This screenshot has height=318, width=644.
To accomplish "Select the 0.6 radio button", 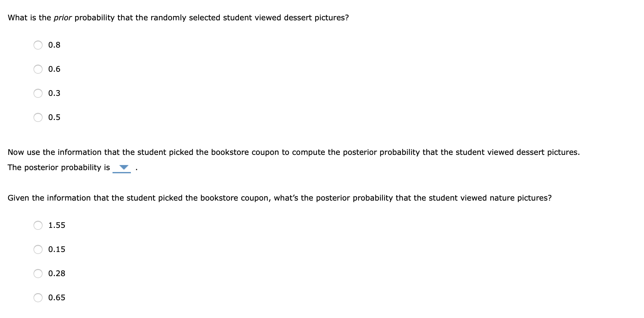I will [x=38, y=69].
